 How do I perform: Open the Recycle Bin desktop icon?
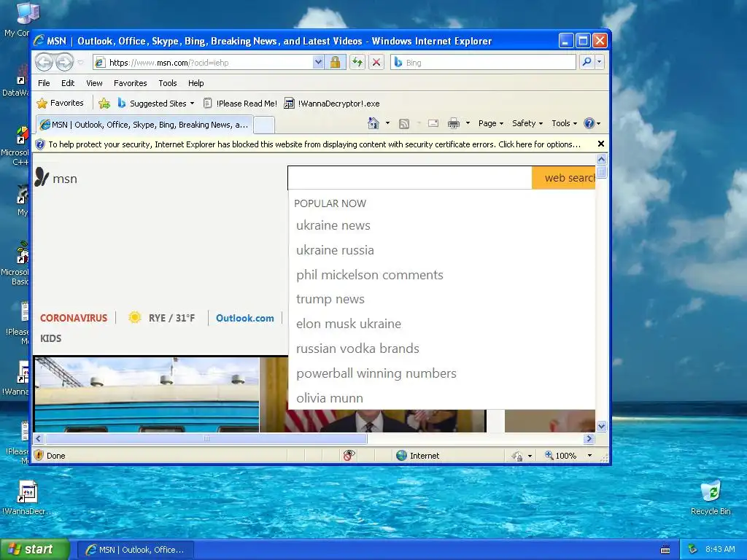[711, 497]
